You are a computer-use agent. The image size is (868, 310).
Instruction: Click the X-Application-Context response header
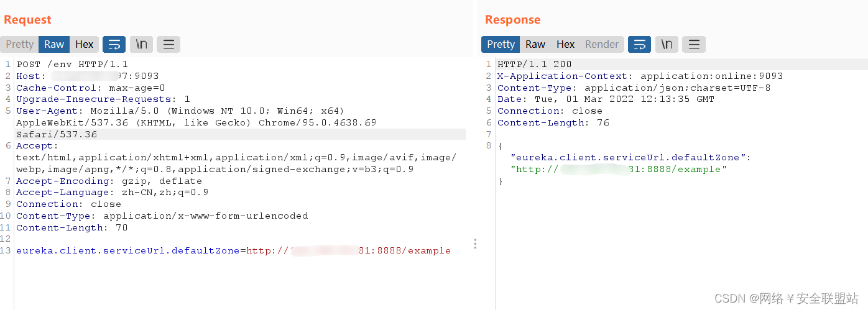coord(640,76)
